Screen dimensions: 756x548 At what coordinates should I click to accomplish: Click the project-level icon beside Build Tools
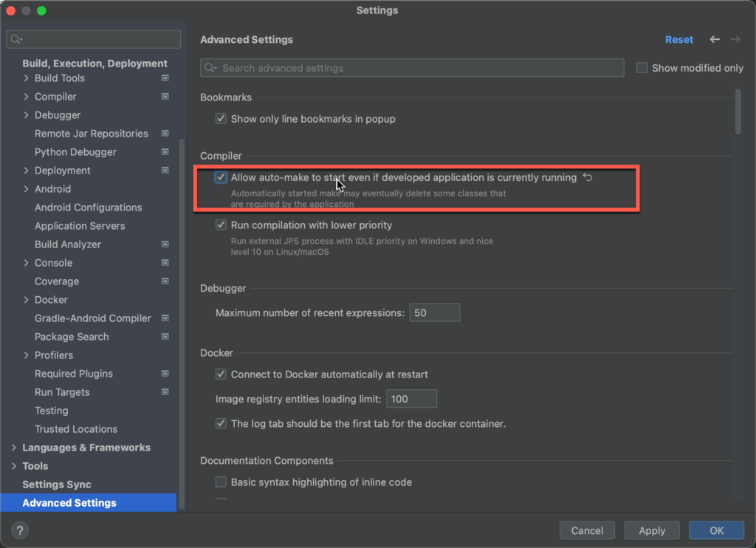(x=165, y=78)
